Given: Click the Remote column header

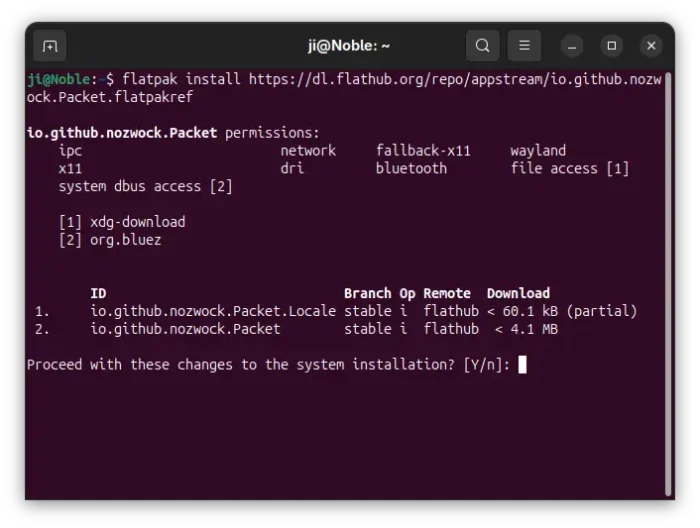Looking at the screenshot, I should point(447,293).
